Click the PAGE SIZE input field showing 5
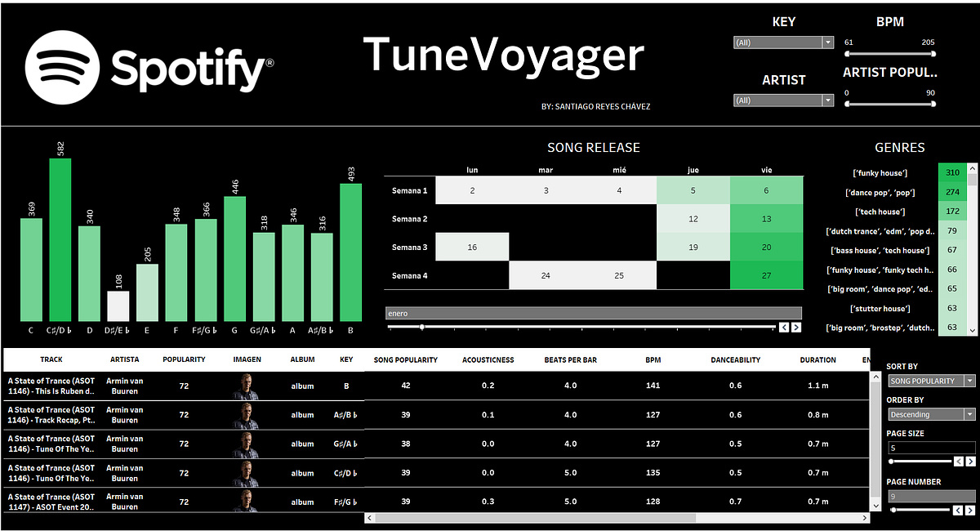Image resolution: width=980 pixels, height=531 pixels. coord(931,448)
